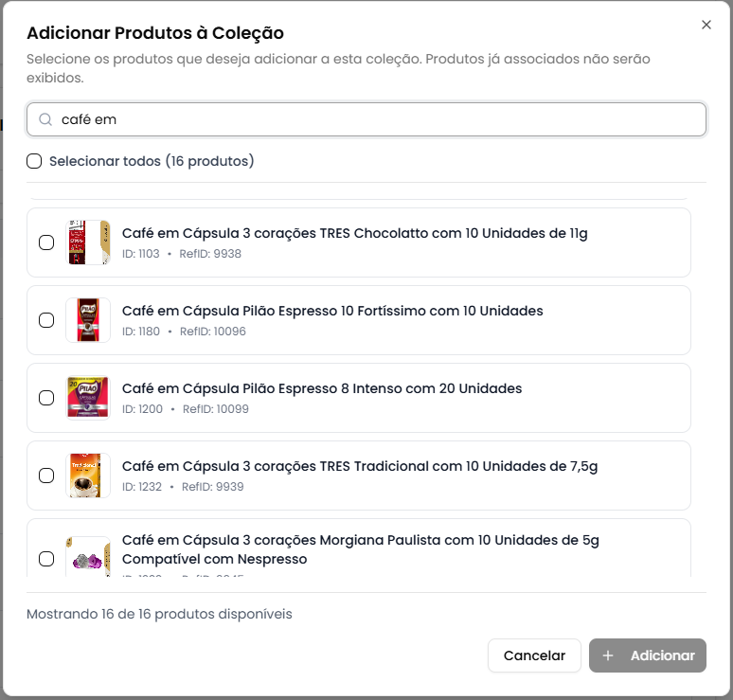Image resolution: width=733 pixels, height=700 pixels.
Task: Click the TRES Tradicional product image
Action: tap(88, 476)
